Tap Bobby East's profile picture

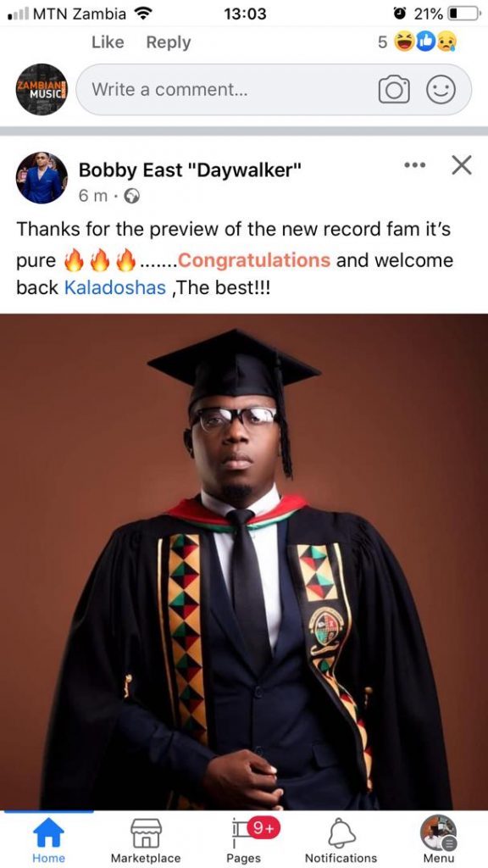click(x=42, y=178)
